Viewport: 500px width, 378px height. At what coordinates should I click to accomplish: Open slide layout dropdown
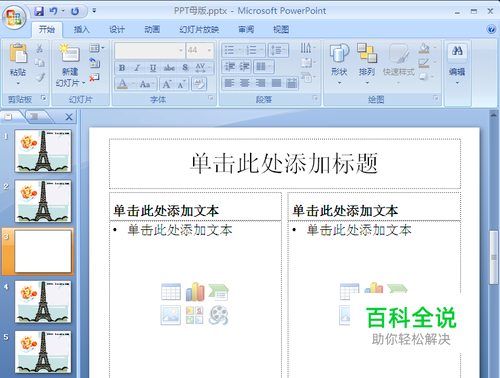96,48
